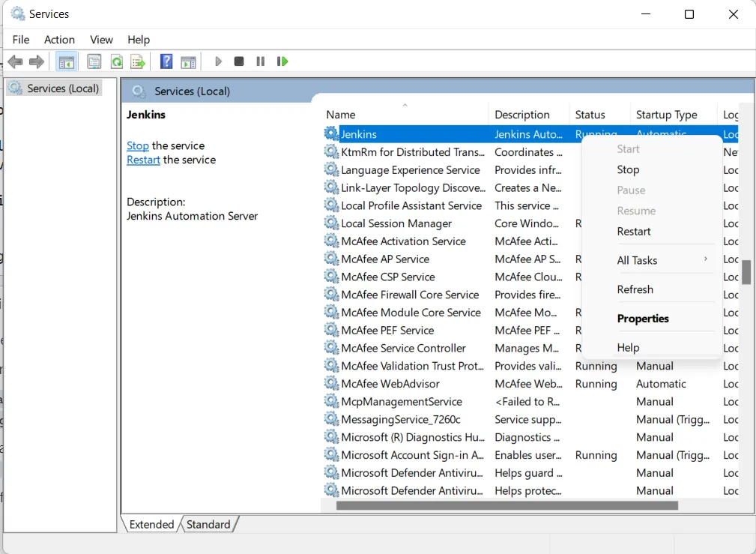Click the Restart Service toolbar icon
This screenshot has width=756, height=554.
282,61
